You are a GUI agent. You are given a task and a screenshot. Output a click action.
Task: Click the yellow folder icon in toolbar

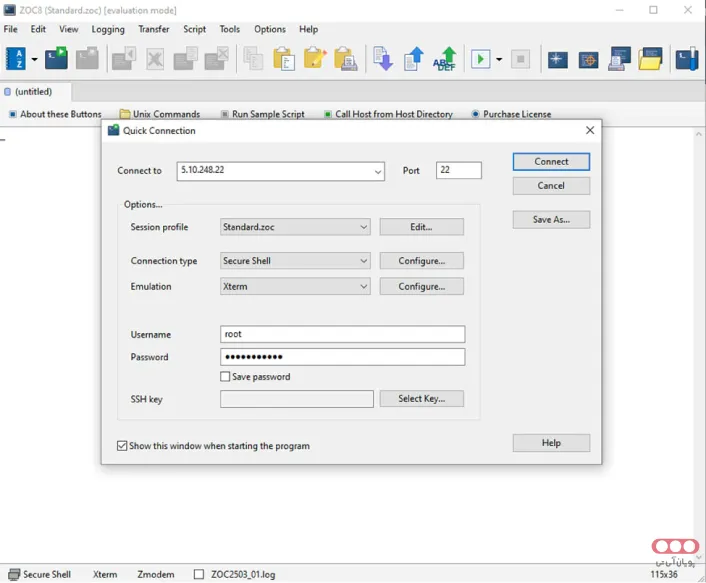coord(651,59)
